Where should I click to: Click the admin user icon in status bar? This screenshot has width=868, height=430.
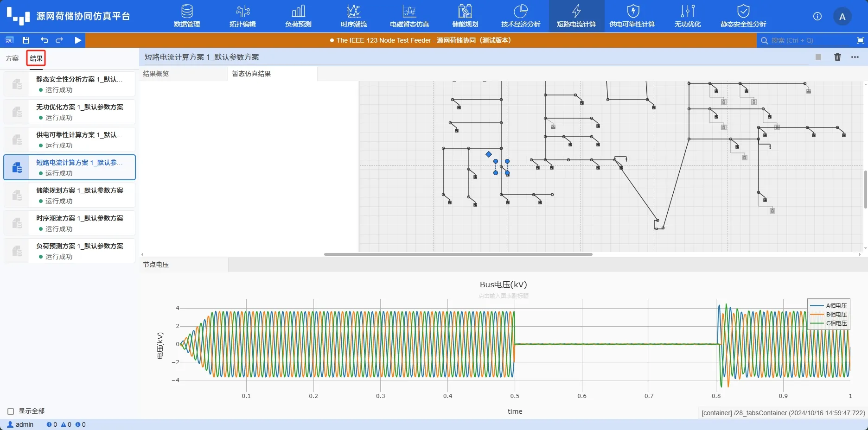(x=10, y=424)
